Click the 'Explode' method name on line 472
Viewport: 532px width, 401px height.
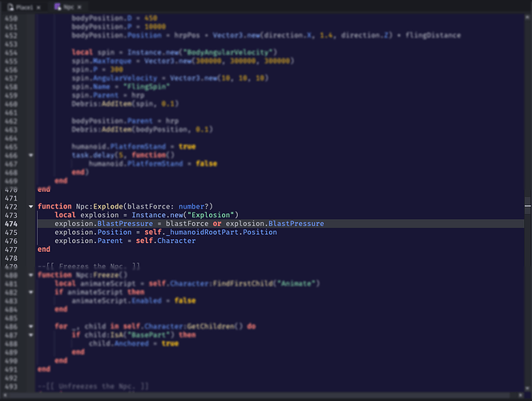coord(108,206)
